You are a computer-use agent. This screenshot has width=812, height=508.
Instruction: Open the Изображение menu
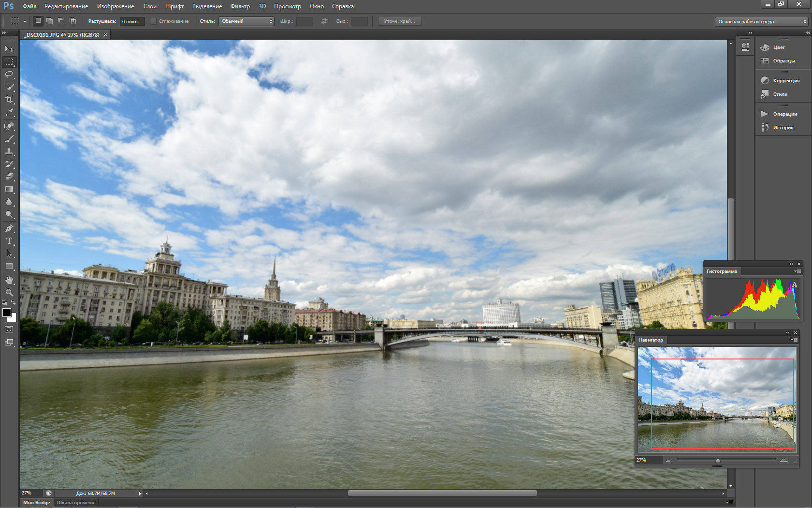click(116, 6)
